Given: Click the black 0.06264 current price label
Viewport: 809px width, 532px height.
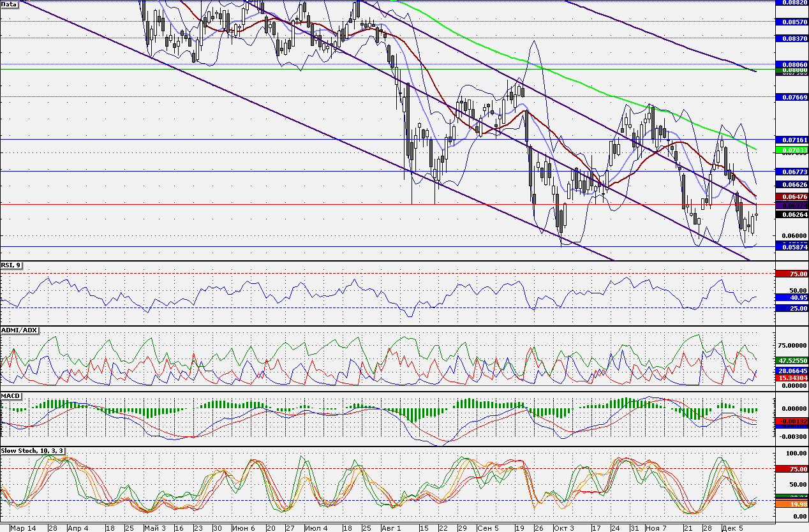Looking at the screenshot, I should point(792,215).
